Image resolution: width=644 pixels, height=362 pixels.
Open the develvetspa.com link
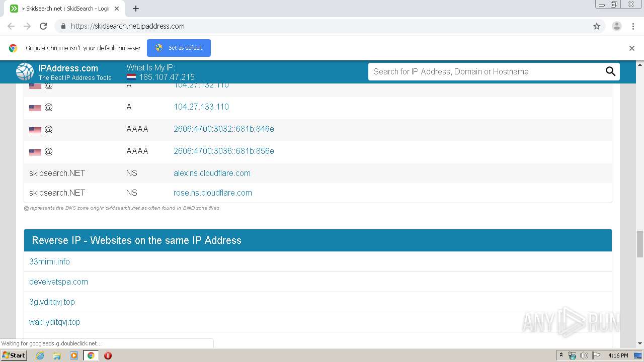(58, 282)
